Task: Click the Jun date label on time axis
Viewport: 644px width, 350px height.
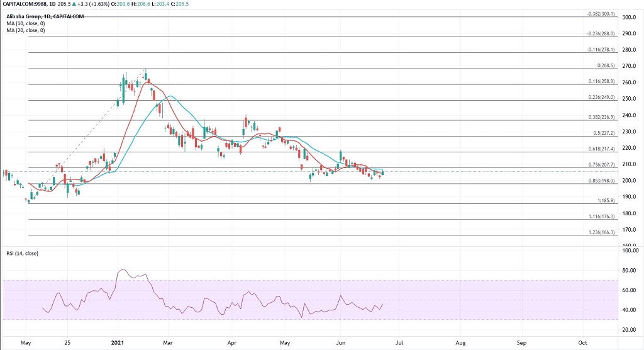Action: 340,342
